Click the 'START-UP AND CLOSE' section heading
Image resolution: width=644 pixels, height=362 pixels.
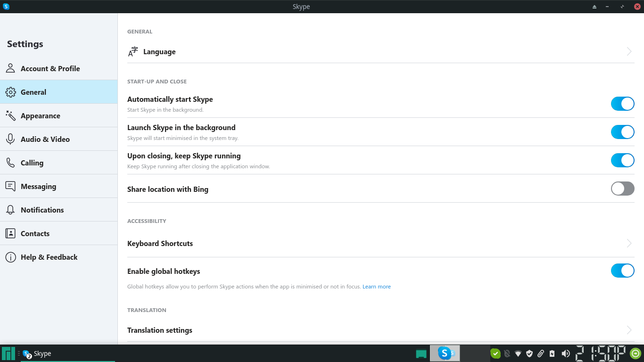[157, 82]
